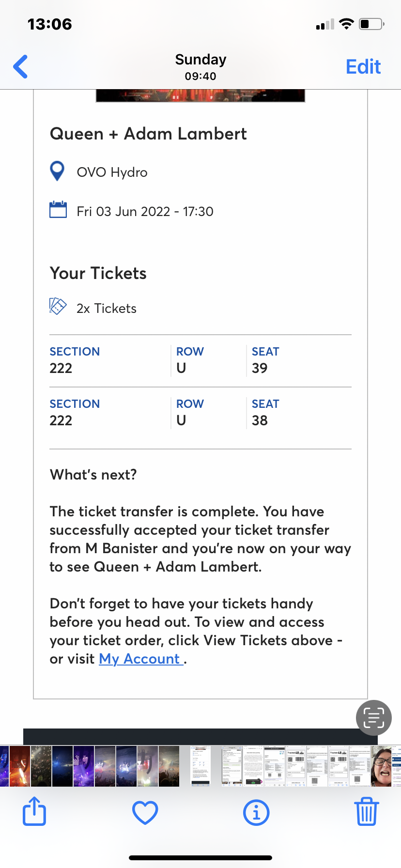
Task: Open the share sheet icon
Action: pos(34,811)
